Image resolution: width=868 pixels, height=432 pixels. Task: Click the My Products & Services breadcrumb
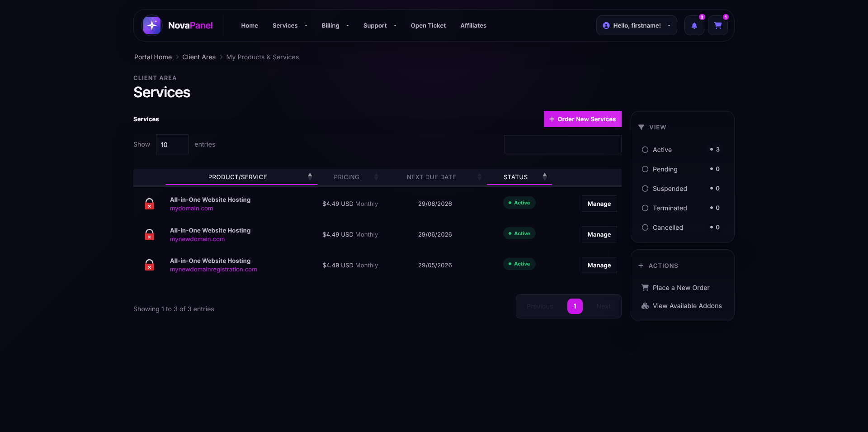tap(263, 57)
